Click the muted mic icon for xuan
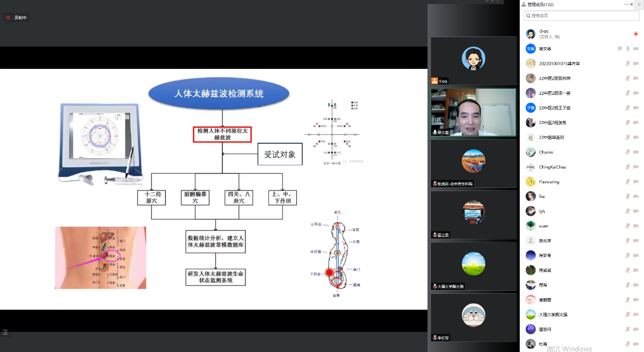 (x=628, y=226)
